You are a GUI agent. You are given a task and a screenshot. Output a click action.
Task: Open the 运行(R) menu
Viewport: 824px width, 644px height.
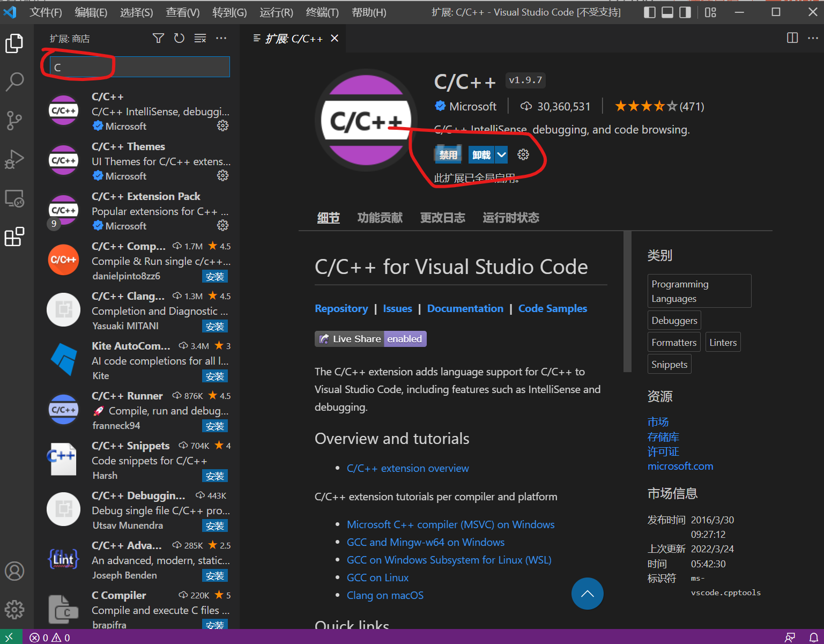pyautogui.click(x=277, y=12)
